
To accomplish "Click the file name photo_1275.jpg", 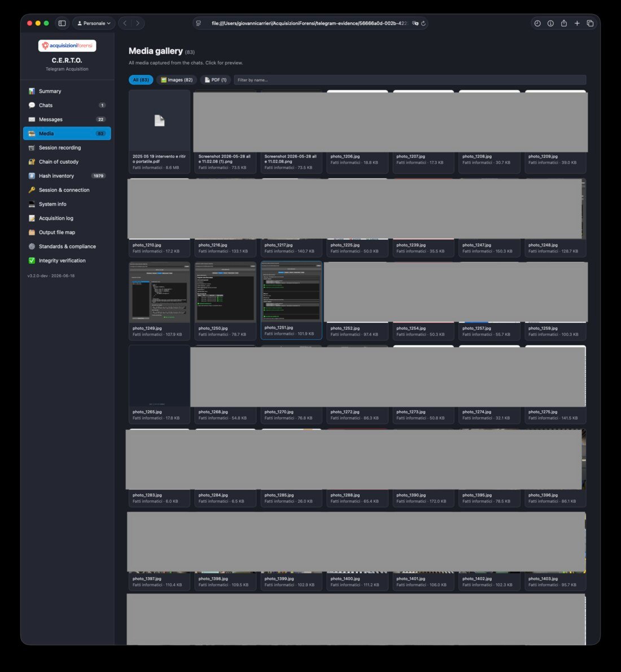I will pos(543,412).
